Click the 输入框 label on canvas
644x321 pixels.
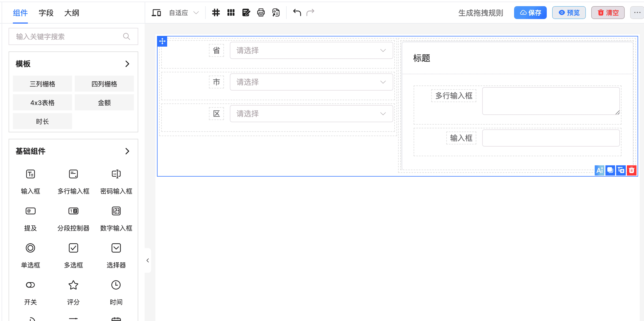(461, 138)
